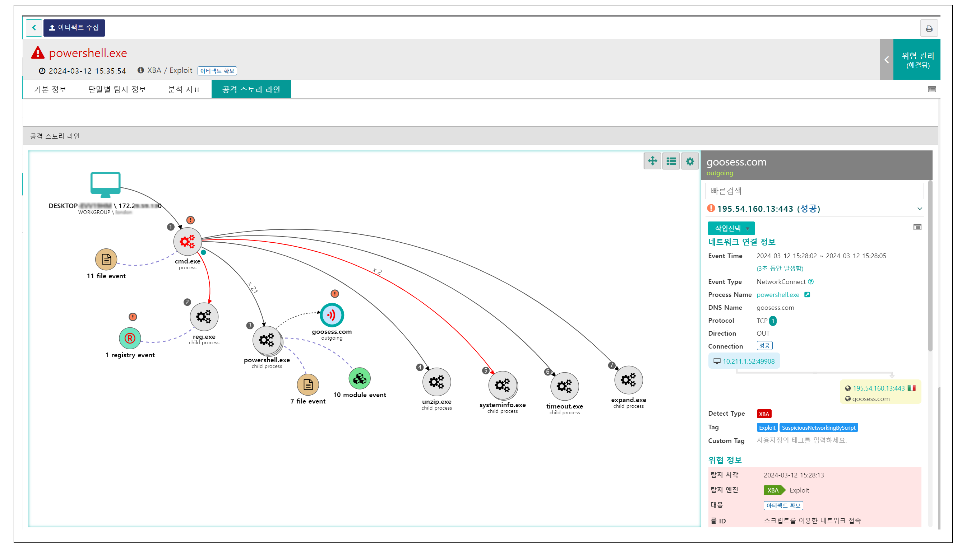The image size is (971, 560).
Task: Click the 빠른검색 quick search field
Action: [814, 191]
